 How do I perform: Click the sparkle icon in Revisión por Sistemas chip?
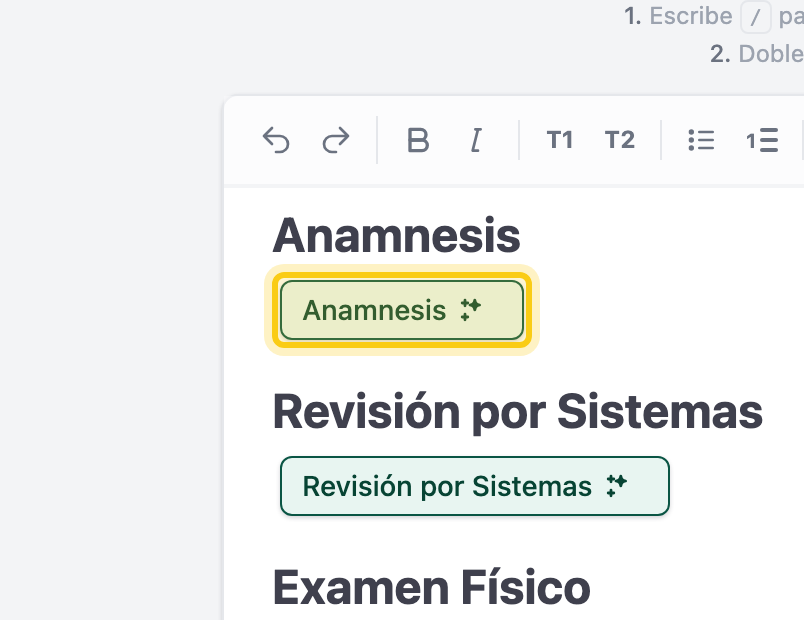pos(616,485)
